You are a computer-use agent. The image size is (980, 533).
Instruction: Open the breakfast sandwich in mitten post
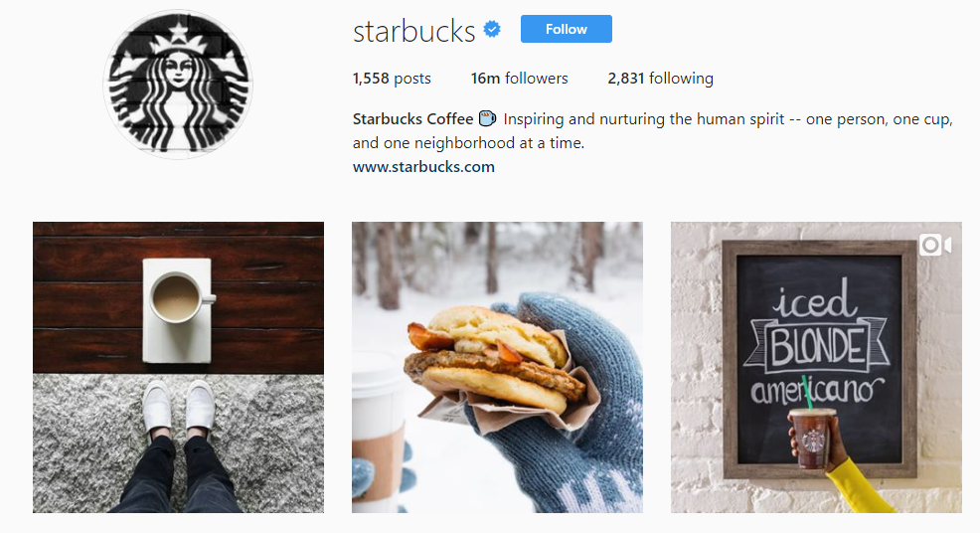498,367
